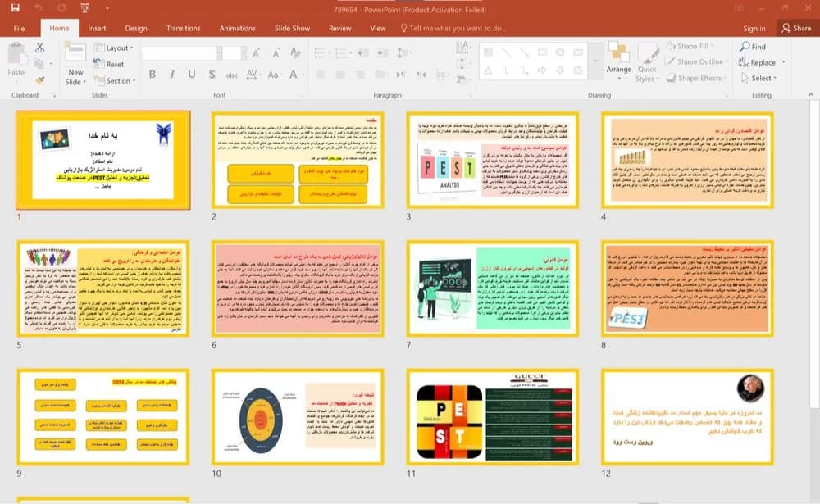
Task: Start slideshow from beginning via Quick Access icon
Action: pyautogui.click(x=84, y=8)
